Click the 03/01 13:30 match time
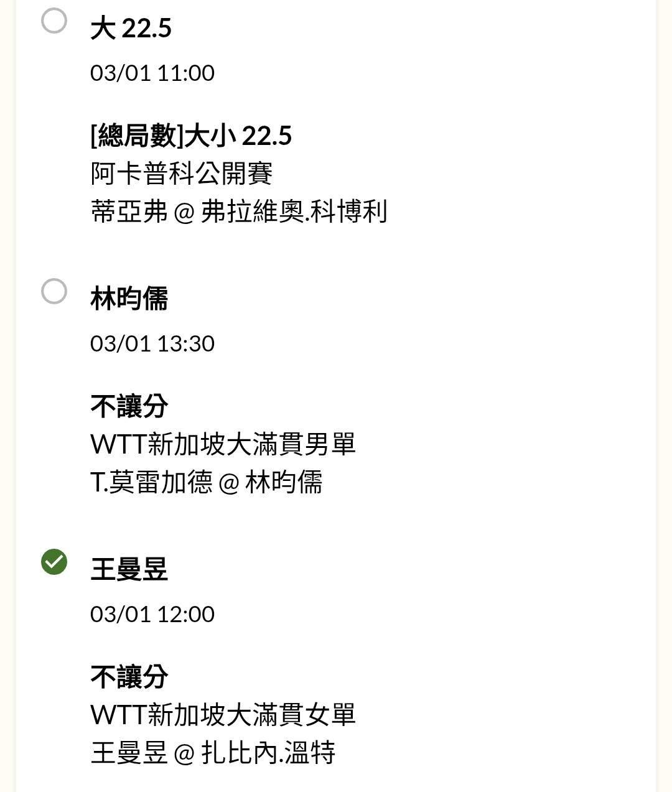Image resolution: width=672 pixels, height=792 pixels. tap(152, 343)
